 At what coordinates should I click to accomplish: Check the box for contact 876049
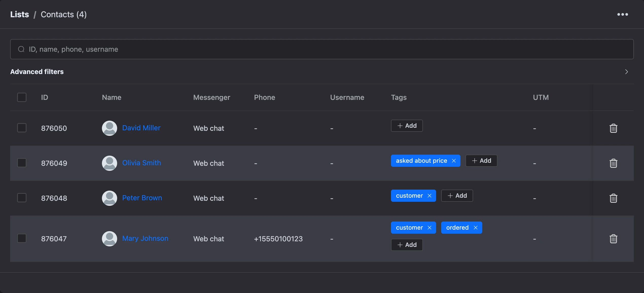[x=22, y=163]
